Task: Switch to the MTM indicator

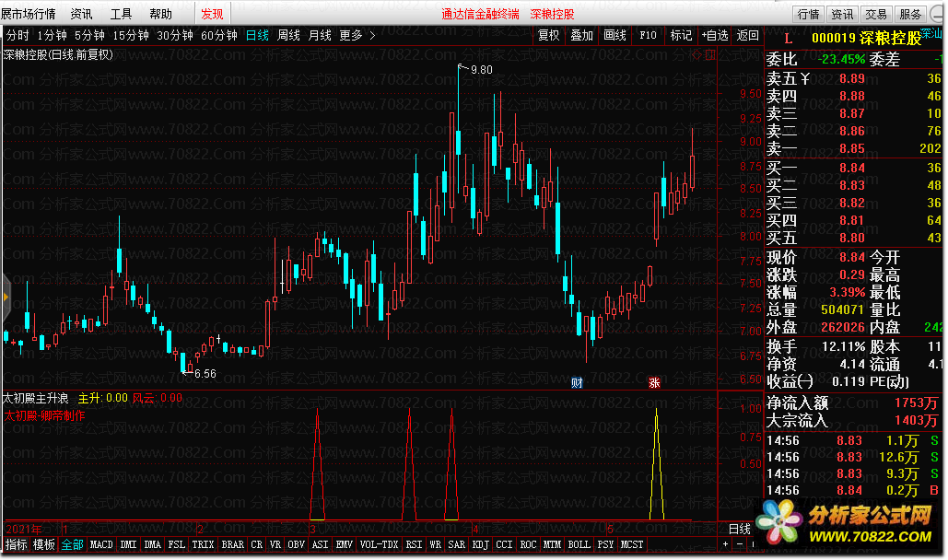Action: (553, 544)
